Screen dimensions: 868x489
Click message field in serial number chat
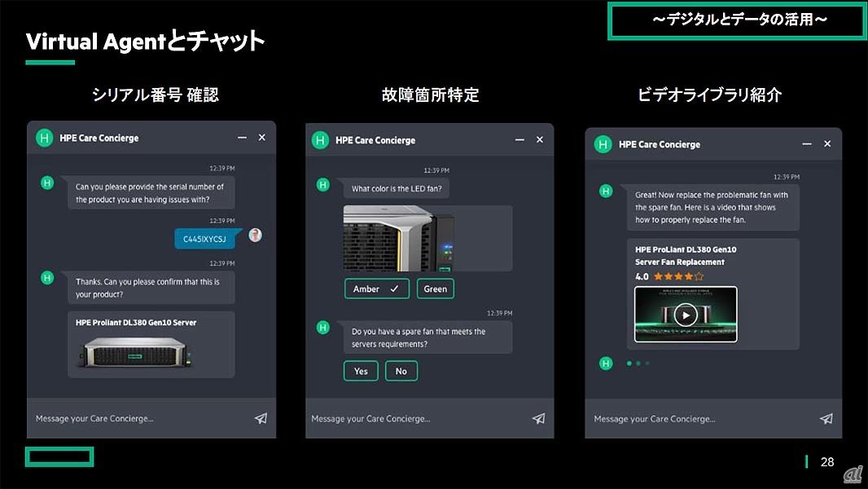[x=138, y=419]
